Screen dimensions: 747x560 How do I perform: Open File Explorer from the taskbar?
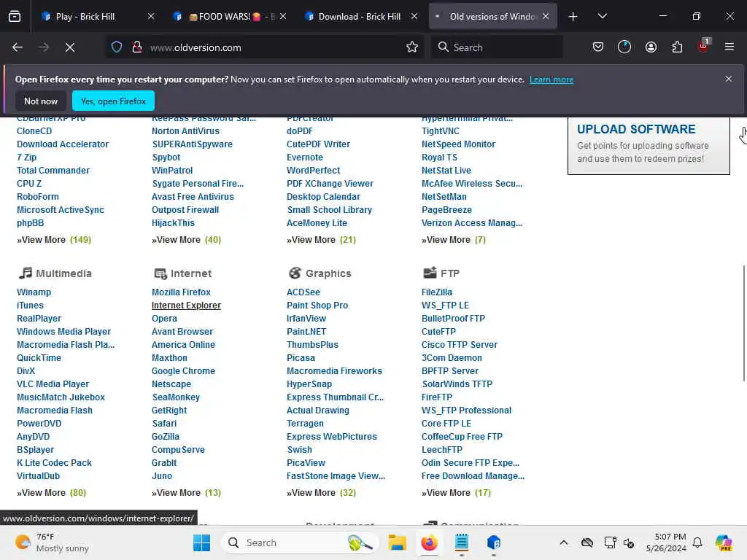click(x=397, y=542)
